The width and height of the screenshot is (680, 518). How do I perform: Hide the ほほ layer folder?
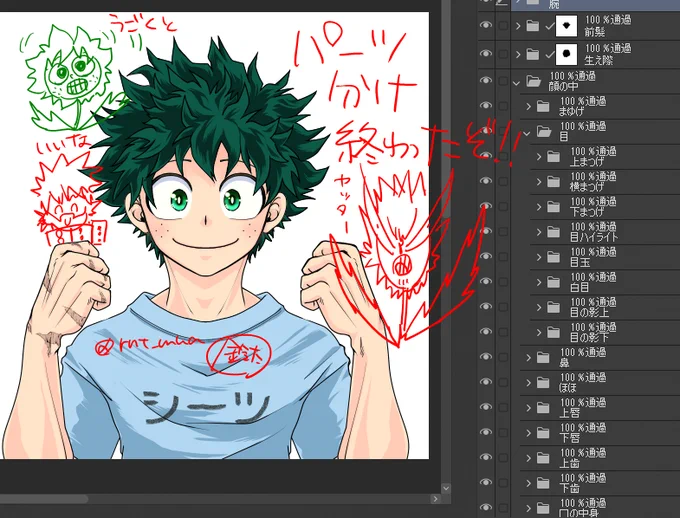click(x=486, y=382)
